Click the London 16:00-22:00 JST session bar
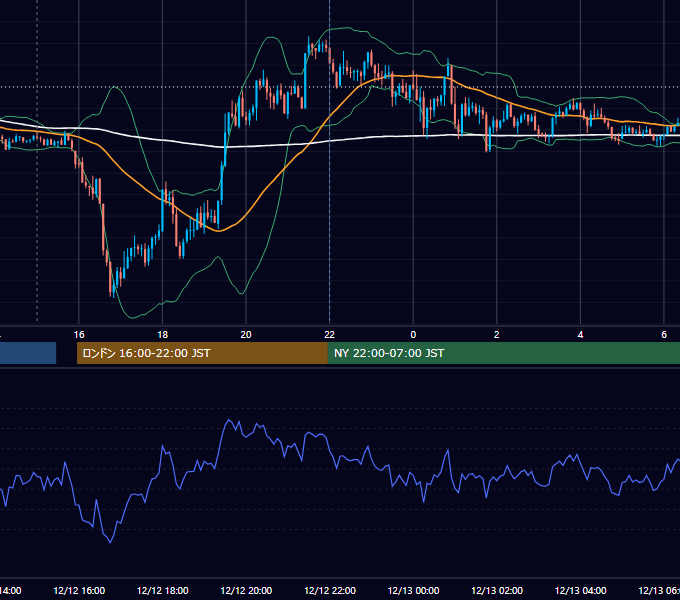 click(x=202, y=353)
